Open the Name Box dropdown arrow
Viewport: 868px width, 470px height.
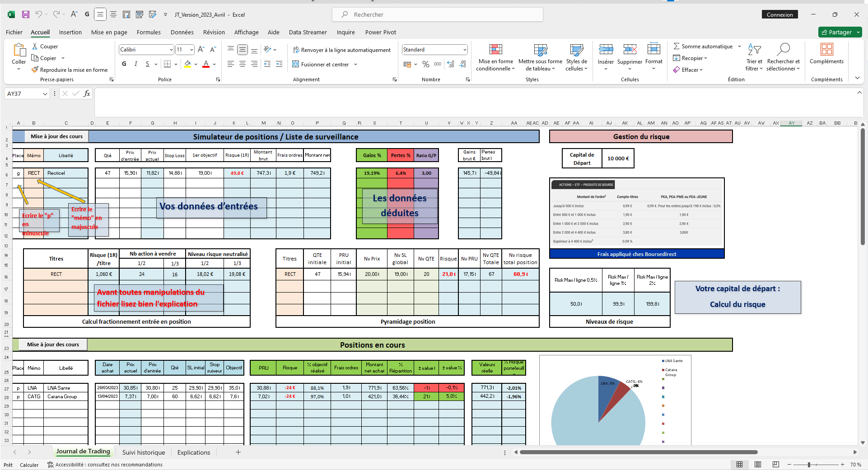45,93
